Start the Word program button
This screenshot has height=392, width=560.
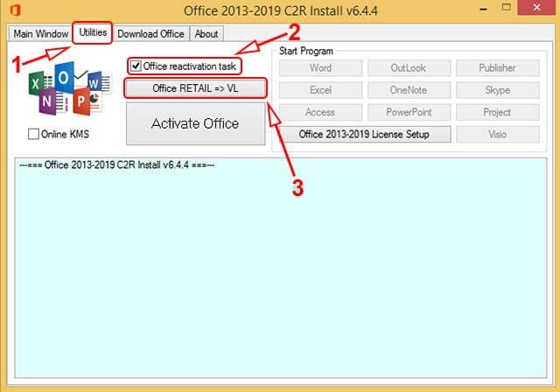tap(321, 68)
